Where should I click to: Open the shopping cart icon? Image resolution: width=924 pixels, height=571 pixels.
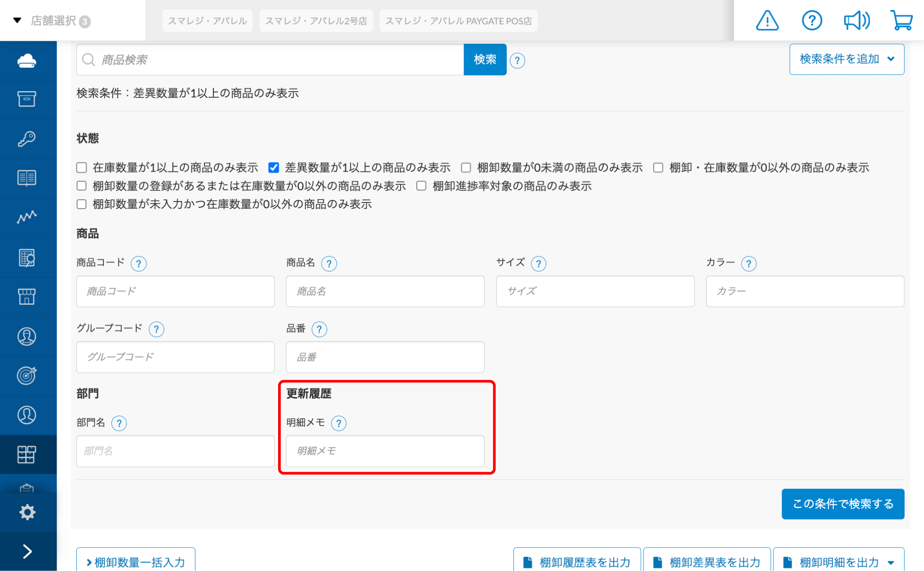pos(901,21)
